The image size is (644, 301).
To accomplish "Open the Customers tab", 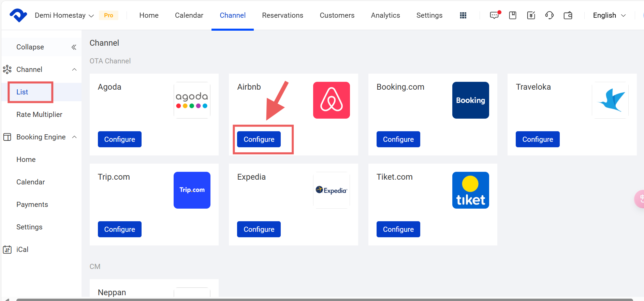I will pyautogui.click(x=337, y=15).
